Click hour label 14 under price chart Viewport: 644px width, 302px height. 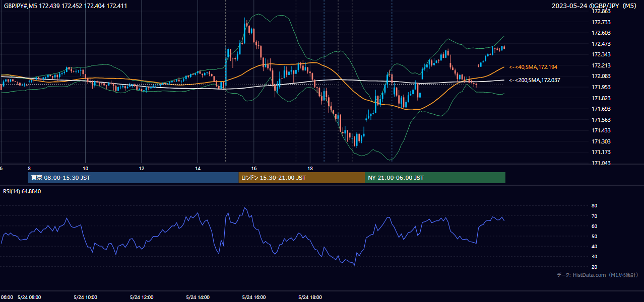tap(198, 169)
